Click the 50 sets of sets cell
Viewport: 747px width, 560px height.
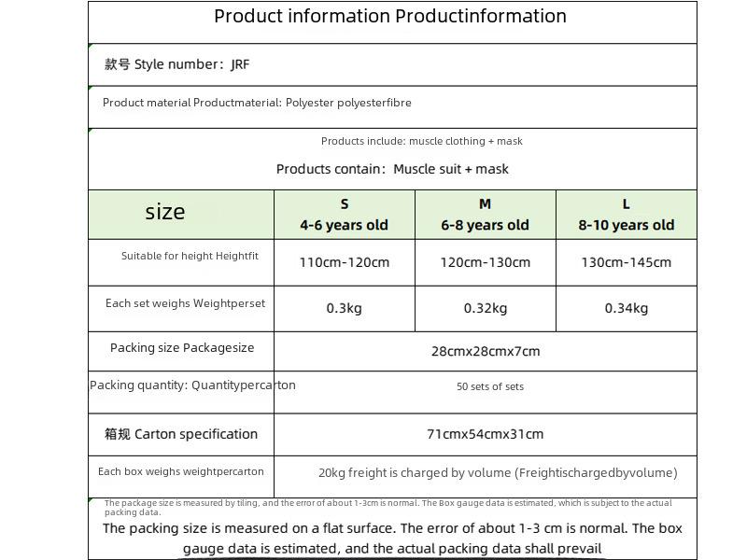486,392
